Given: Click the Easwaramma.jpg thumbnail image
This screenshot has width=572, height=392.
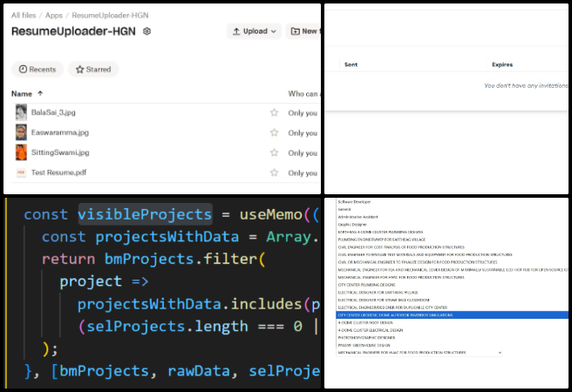Looking at the screenshot, I should [x=21, y=132].
